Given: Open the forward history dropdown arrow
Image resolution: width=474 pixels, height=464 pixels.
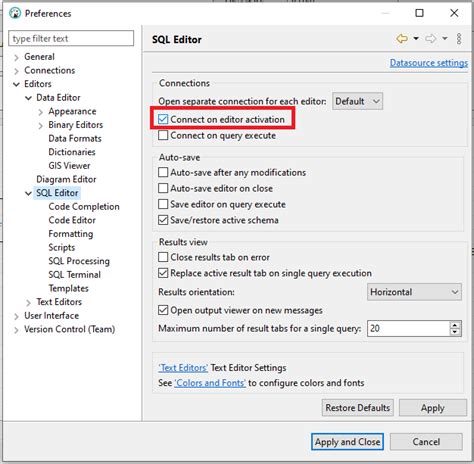Looking at the screenshot, I should pos(445,39).
